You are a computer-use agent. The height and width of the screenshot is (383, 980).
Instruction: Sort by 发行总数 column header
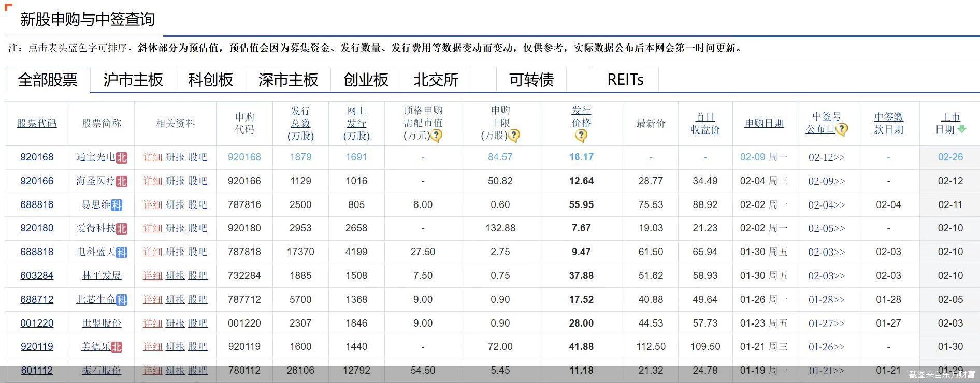point(300,123)
